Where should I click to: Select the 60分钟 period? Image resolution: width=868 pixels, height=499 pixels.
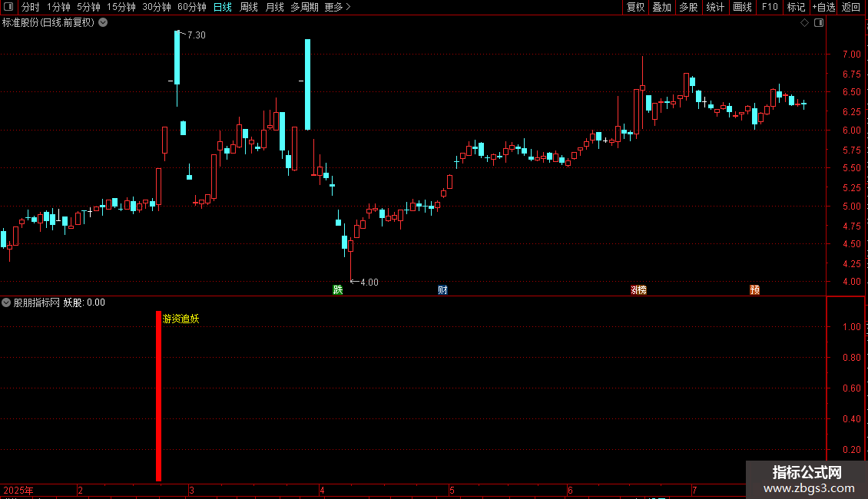(191, 7)
